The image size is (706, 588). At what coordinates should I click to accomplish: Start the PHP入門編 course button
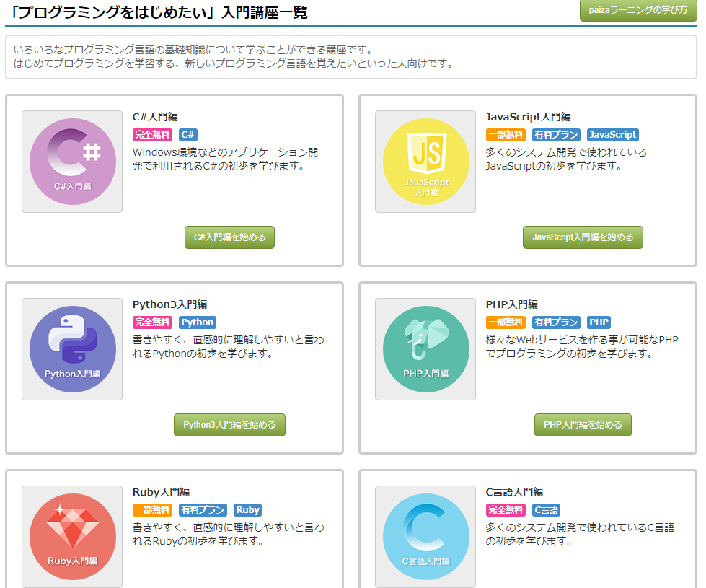point(583,425)
